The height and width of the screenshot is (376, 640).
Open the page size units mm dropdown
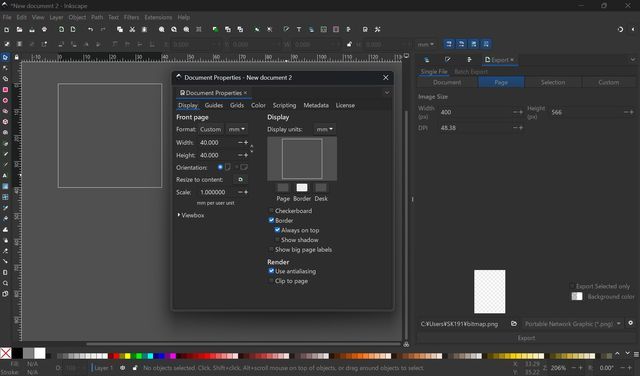tap(237, 129)
